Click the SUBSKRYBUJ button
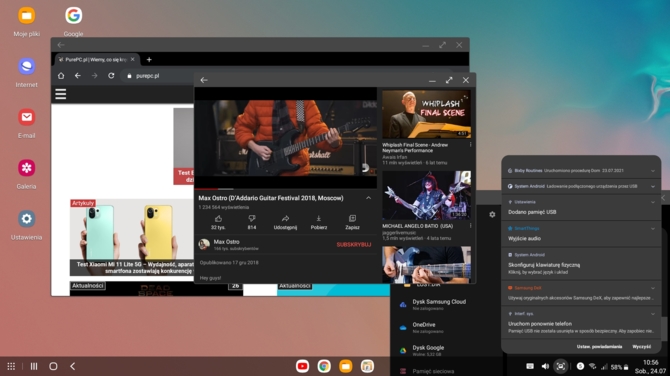The width and height of the screenshot is (670, 376). pos(354,245)
